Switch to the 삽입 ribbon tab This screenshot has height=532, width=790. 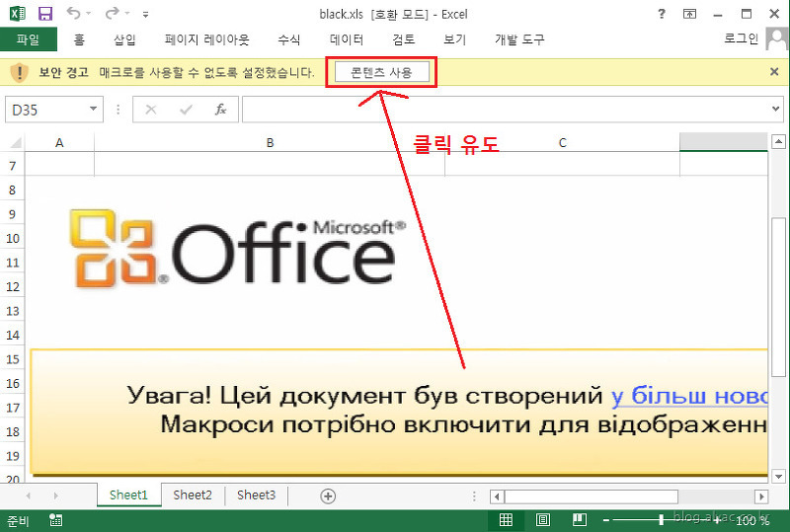tap(124, 39)
